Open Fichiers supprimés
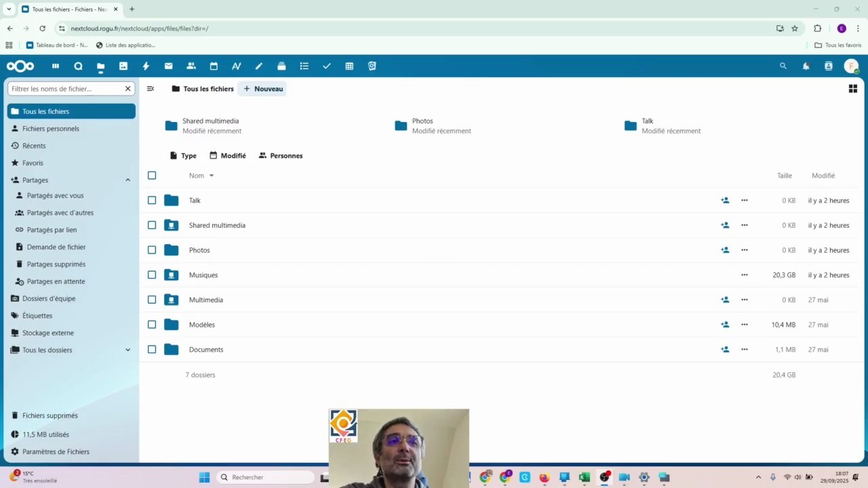Screen dimensions: 868x488 click(71, 415)
